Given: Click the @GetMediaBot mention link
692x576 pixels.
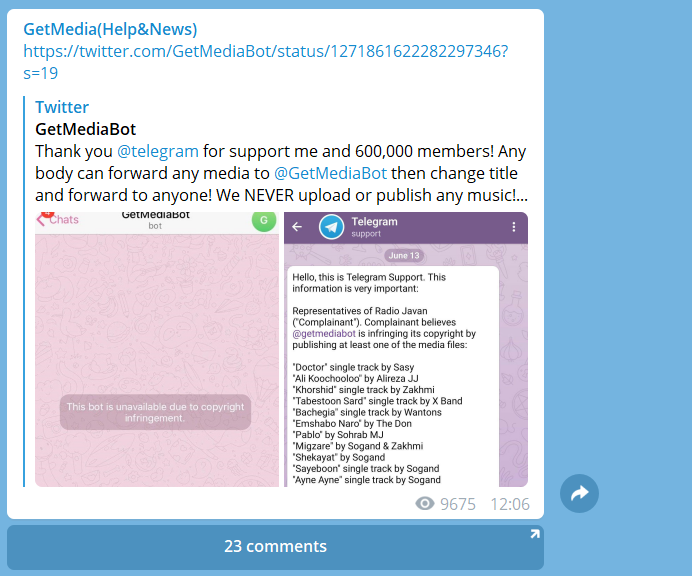Looking at the screenshot, I should [x=331, y=173].
